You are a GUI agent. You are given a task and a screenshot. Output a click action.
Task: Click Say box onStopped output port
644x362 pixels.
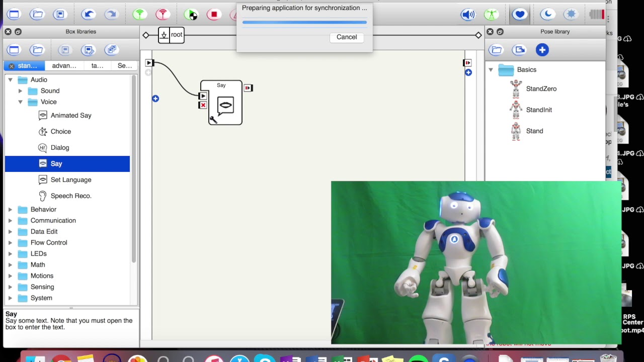click(248, 88)
